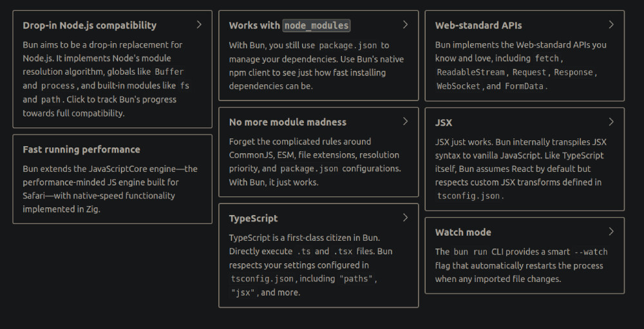Click the highlighted node_modules code badge
This screenshot has width=644, height=329.
[316, 26]
